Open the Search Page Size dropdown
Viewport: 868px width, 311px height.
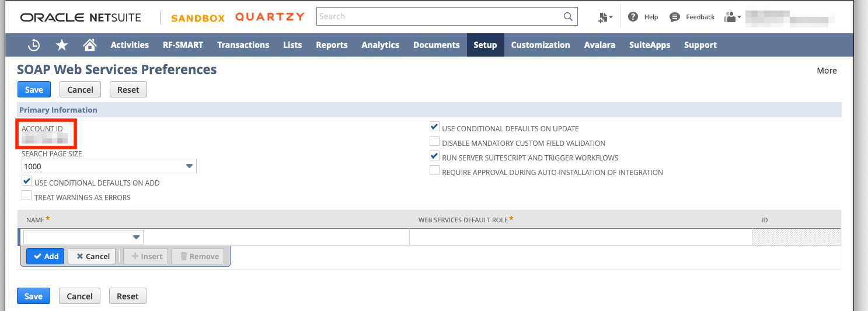click(109, 166)
